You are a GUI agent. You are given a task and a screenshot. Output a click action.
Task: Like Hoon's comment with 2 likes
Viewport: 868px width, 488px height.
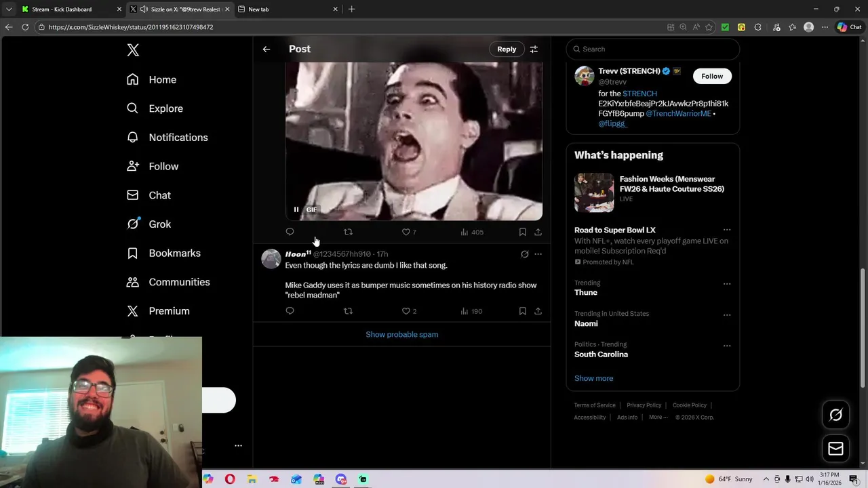tap(409, 311)
